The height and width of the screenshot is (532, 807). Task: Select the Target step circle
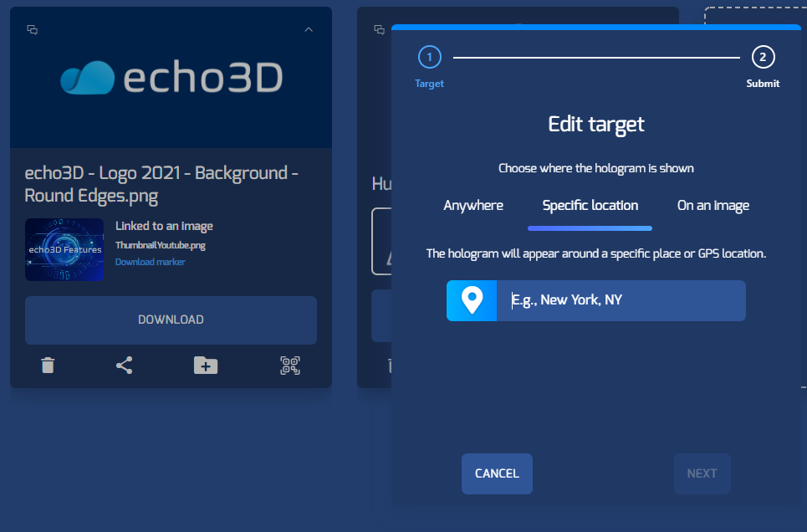429,58
